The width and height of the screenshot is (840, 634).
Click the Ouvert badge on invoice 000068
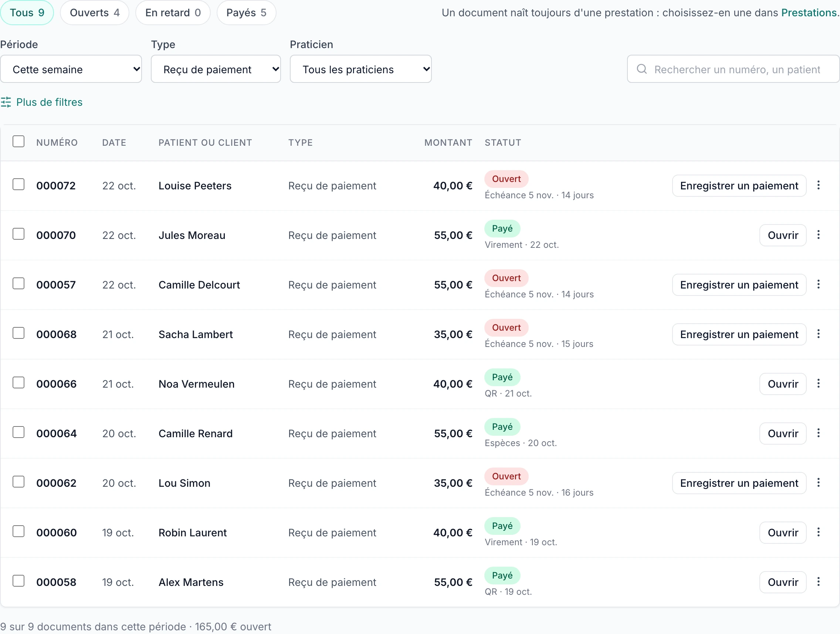[506, 327]
